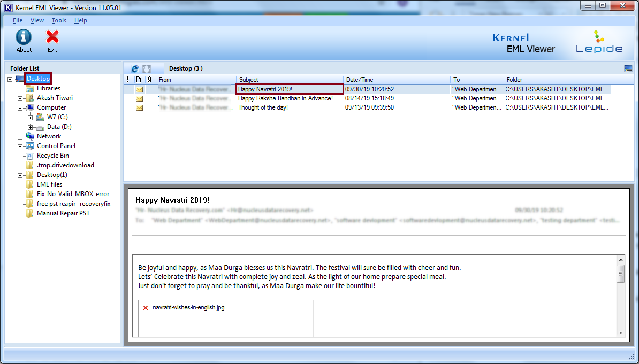Viewport: 639px width, 364px height.
Task: Expand the Data (D:) drive node
Action: tap(30, 127)
